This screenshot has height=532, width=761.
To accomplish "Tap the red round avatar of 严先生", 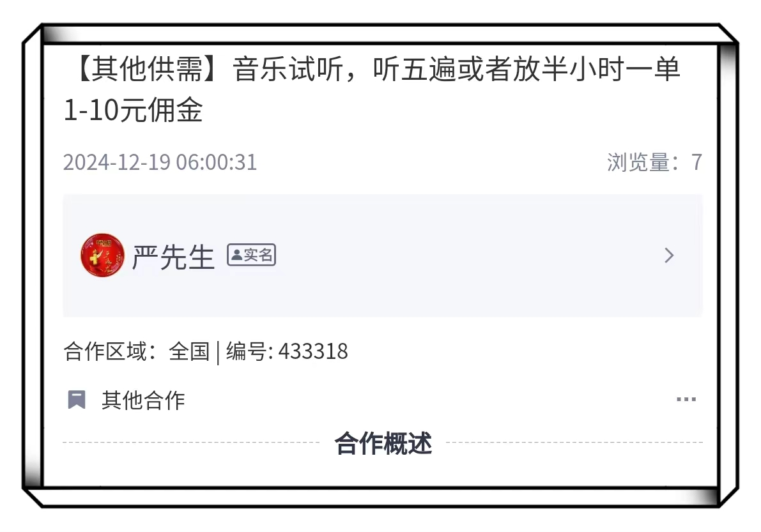I will point(102,255).
